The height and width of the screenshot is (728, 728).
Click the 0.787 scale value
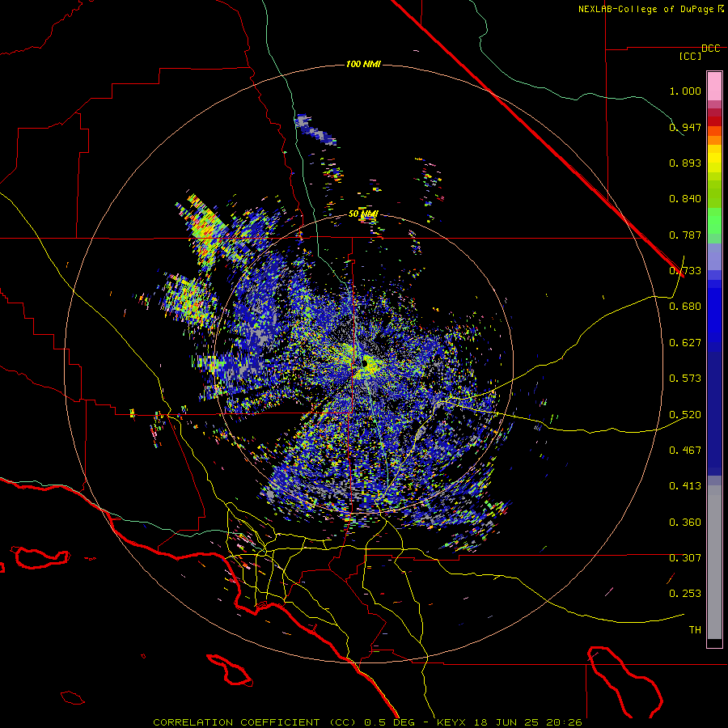[x=685, y=235]
